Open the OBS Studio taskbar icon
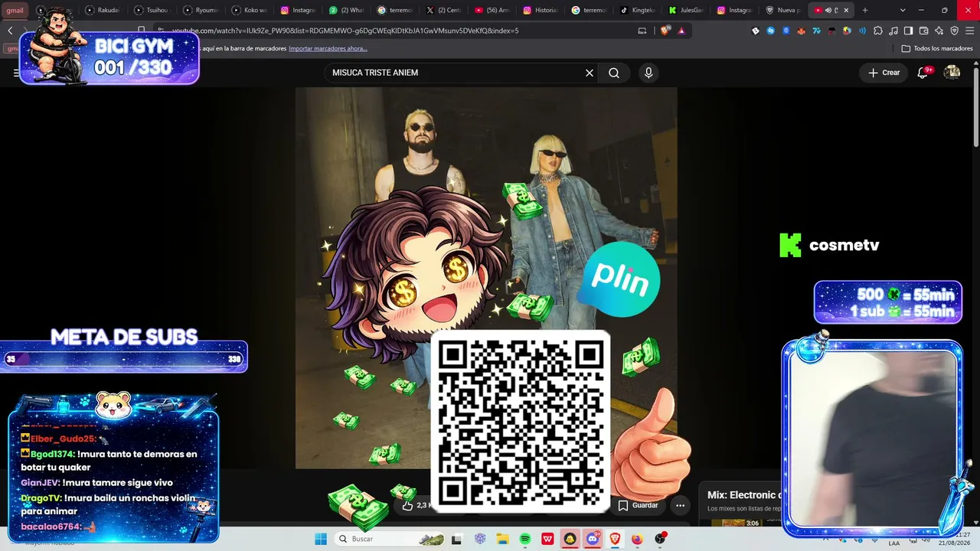Image resolution: width=980 pixels, height=551 pixels. tap(660, 539)
